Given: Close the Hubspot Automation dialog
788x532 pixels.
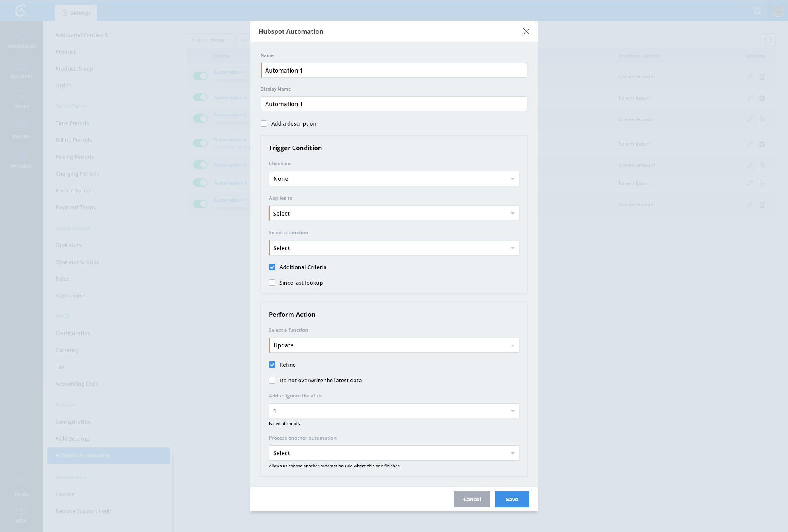Looking at the screenshot, I should point(526,32).
